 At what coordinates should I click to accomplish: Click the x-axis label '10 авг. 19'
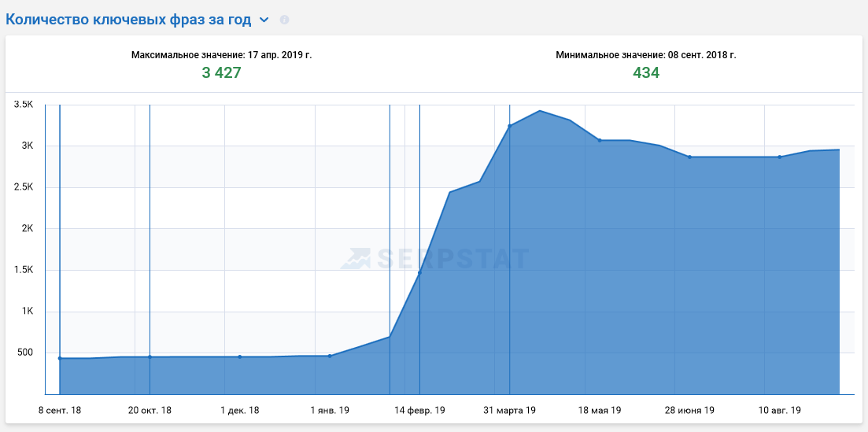click(x=779, y=411)
